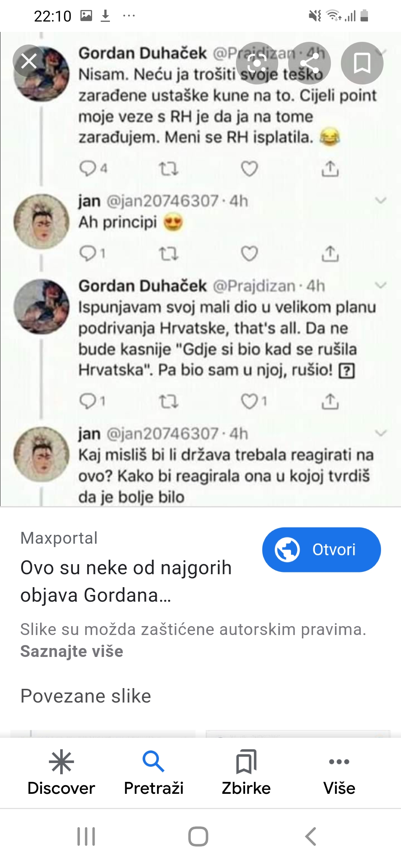Close the image preview with X
Viewport: 401px width, 868px height.
[x=29, y=61]
